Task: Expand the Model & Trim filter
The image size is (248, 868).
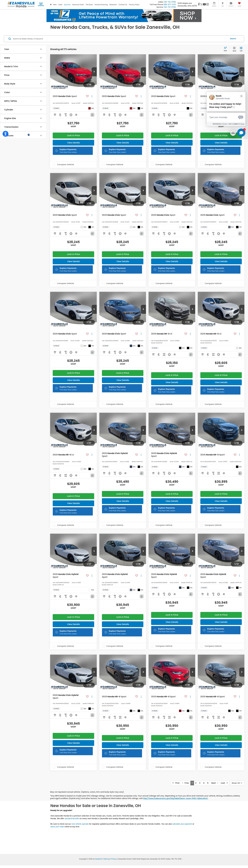Action: [23, 66]
